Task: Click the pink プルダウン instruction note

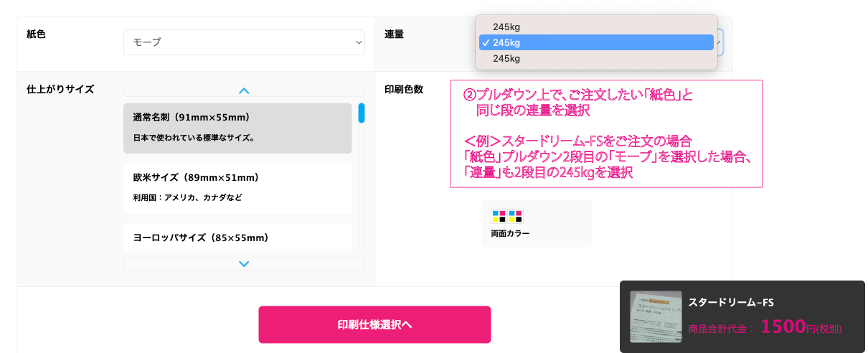Action: (x=606, y=133)
